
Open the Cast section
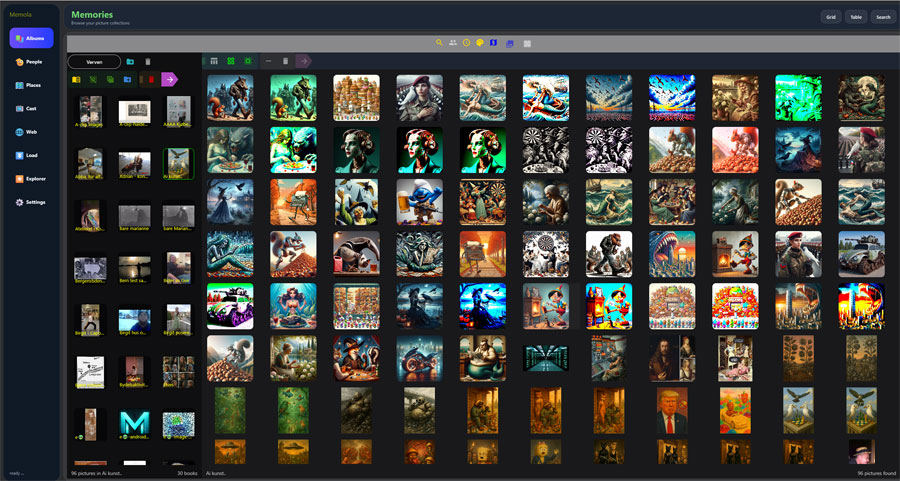coord(32,108)
